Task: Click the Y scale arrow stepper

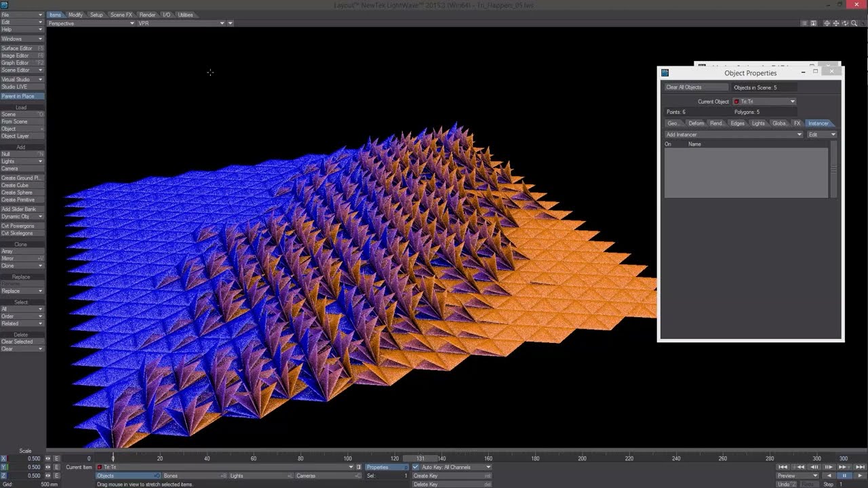Action: [47, 467]
